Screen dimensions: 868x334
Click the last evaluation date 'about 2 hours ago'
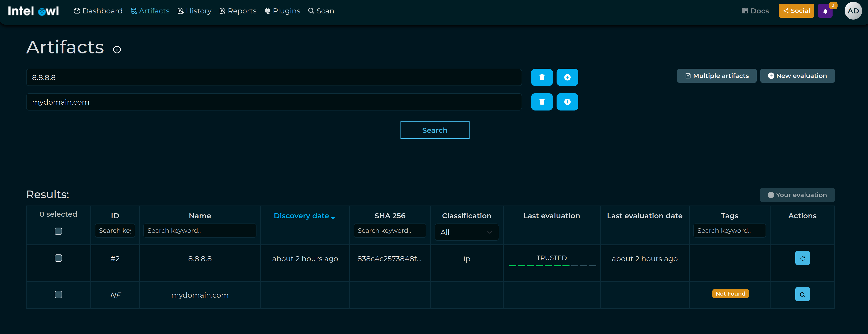pos(645,259)
